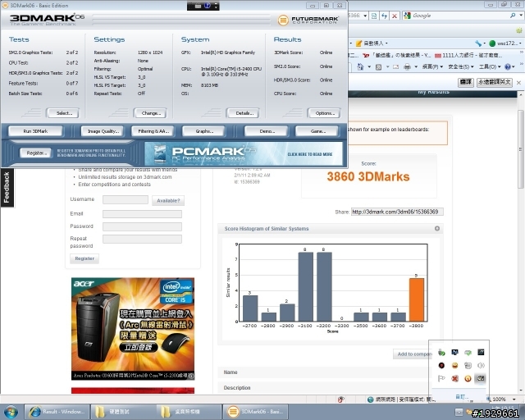Open the wsc172 account dropdown

coord(505,43)
